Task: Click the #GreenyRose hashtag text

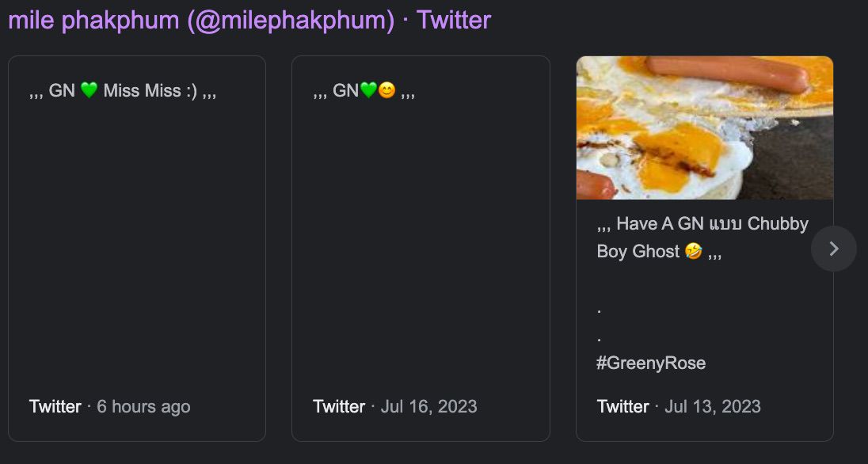Action: coord(651,363)
